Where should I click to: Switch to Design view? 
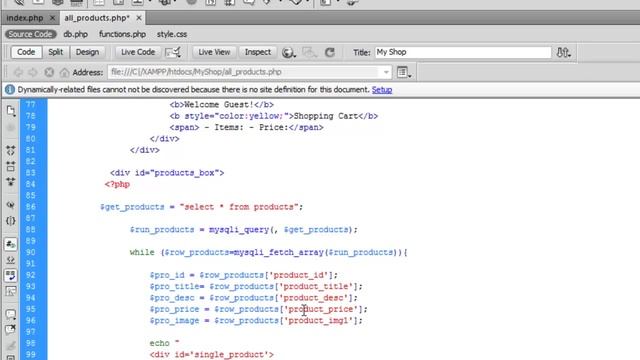(87, 52)
